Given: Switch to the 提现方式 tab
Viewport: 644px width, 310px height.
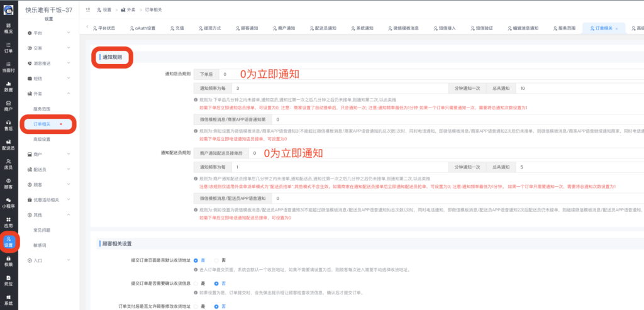Looking at the screenshot, I should tap(209, 28).
